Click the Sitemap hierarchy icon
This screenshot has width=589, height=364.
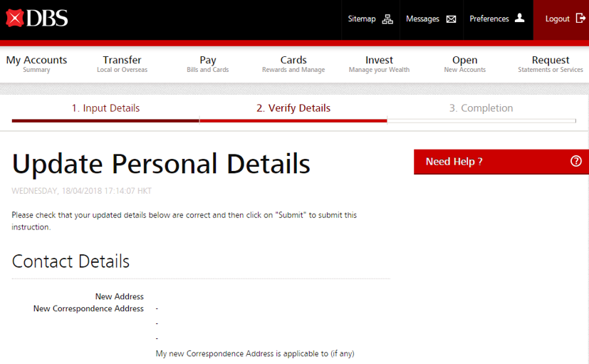387,19
